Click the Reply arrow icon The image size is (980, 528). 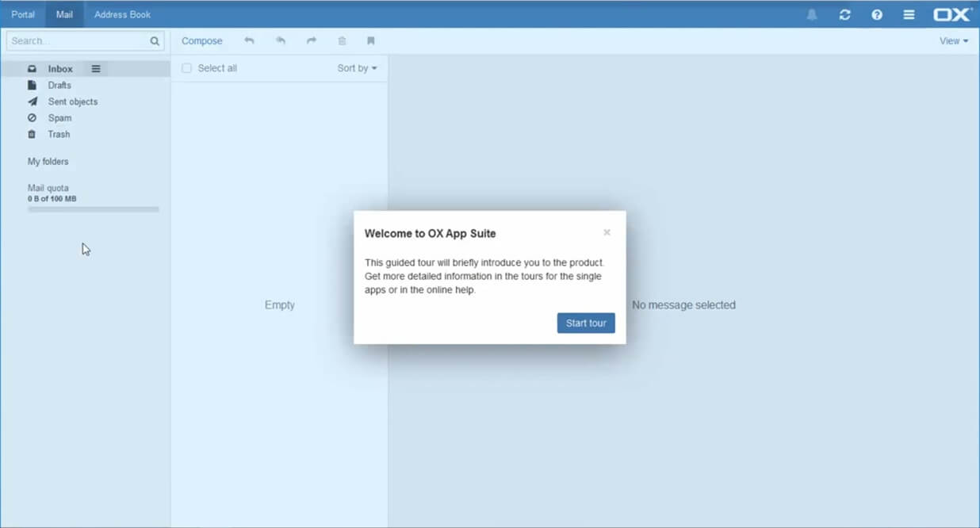(249, 40)
